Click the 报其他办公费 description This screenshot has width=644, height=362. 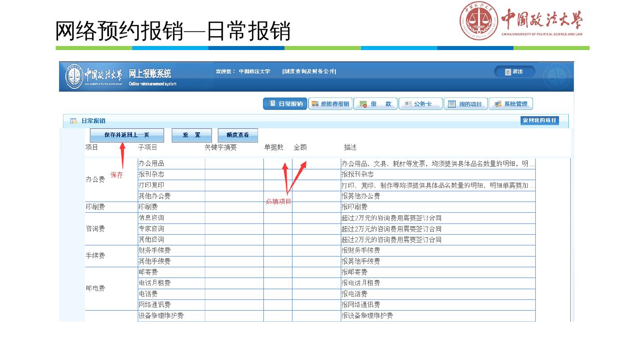(361, 196)
